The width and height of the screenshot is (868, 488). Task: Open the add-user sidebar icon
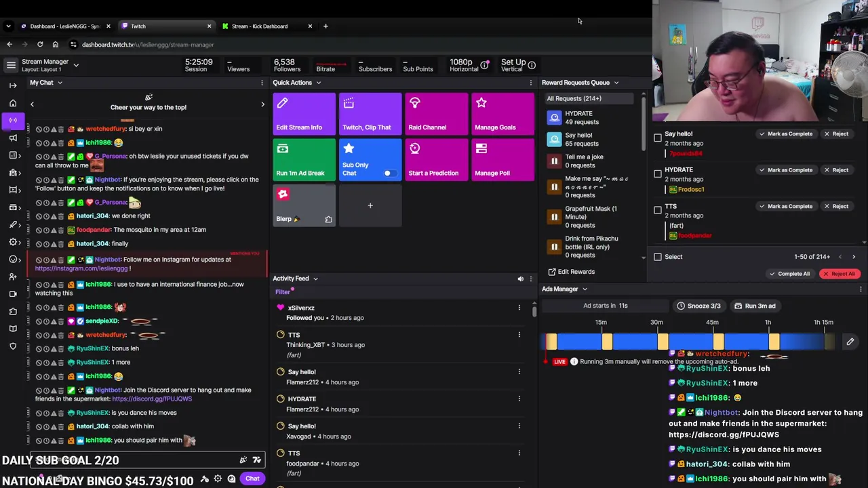point(13,277)
